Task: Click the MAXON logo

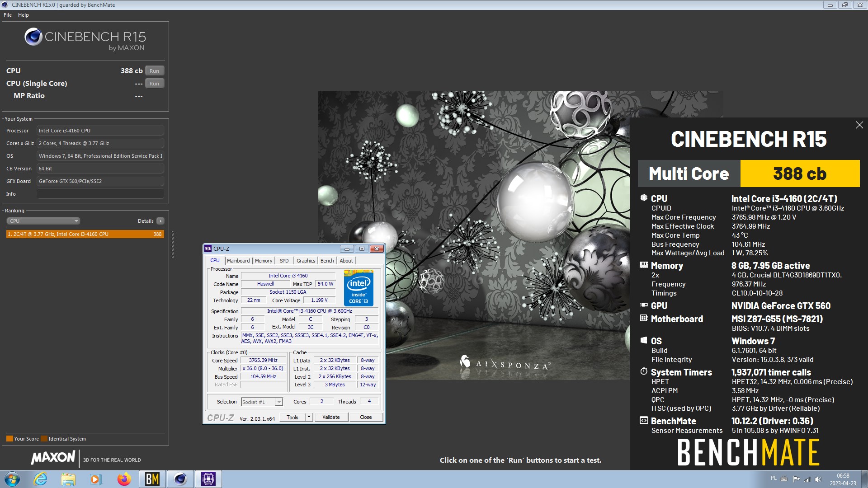Action: (53, 458)
